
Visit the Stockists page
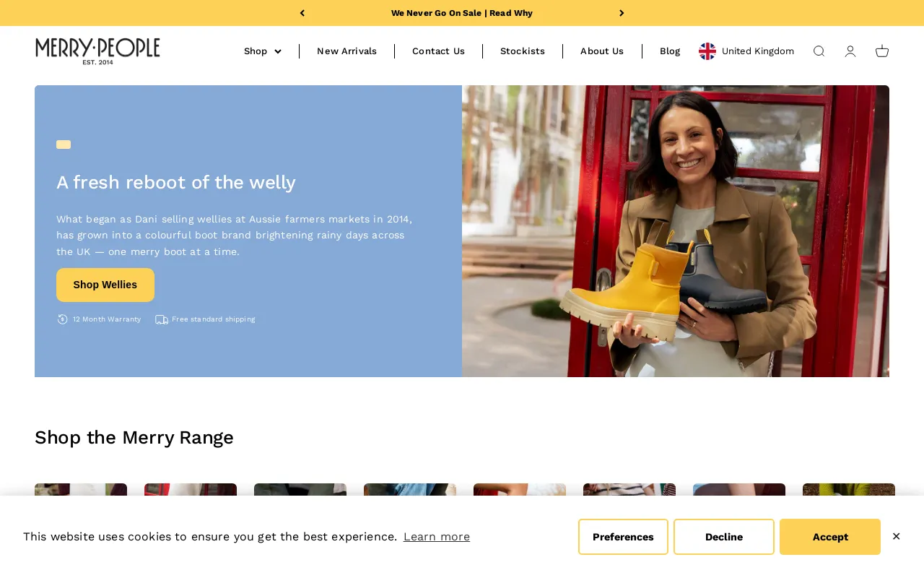523,51
